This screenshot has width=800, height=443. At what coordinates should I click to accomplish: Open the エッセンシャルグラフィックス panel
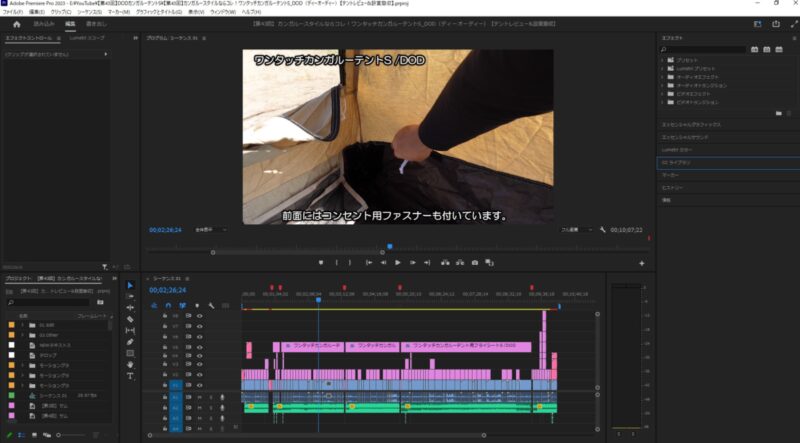pos(691,125)
